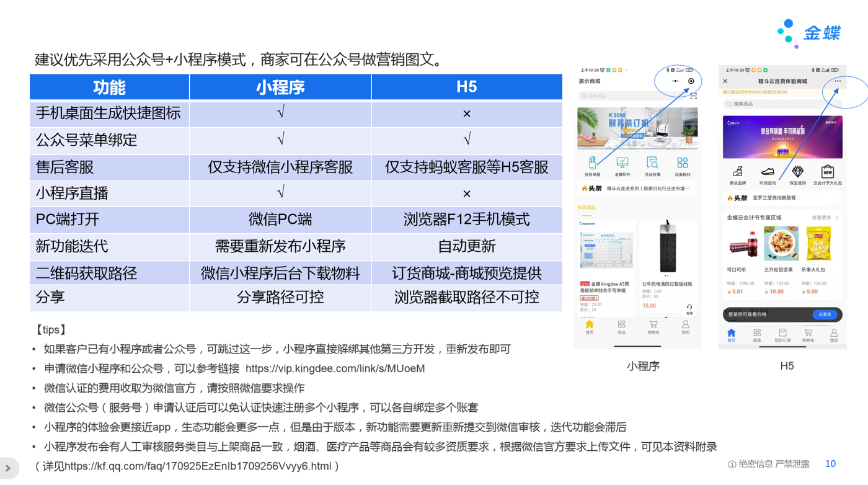Switch to 首页 tab in mini program
This screenshot has height=485, width=868.
coord(590,327)
